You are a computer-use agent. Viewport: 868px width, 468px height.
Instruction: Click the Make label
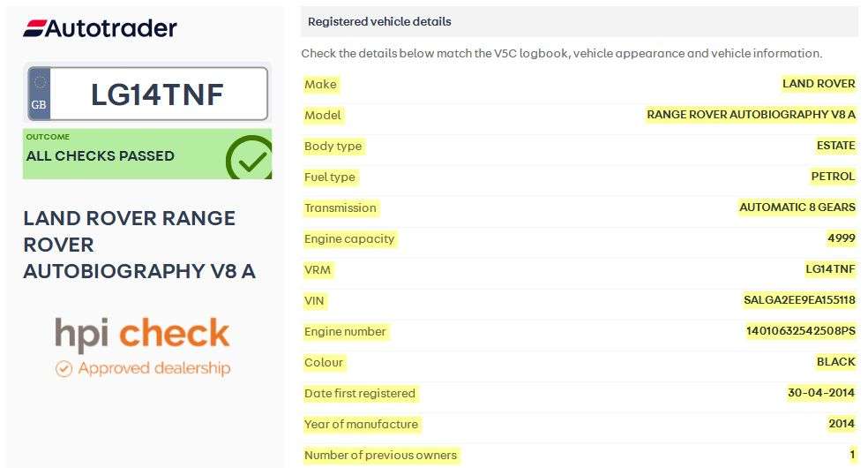click(320, 84)
